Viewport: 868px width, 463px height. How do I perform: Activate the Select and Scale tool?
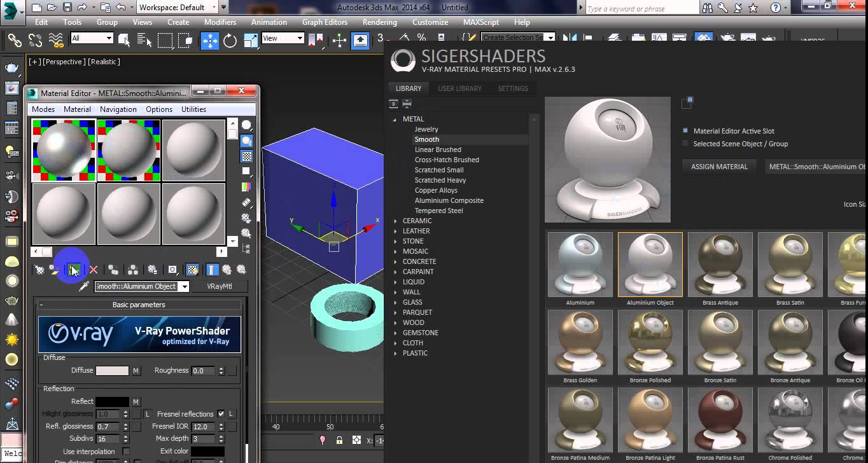pos(250,40)
